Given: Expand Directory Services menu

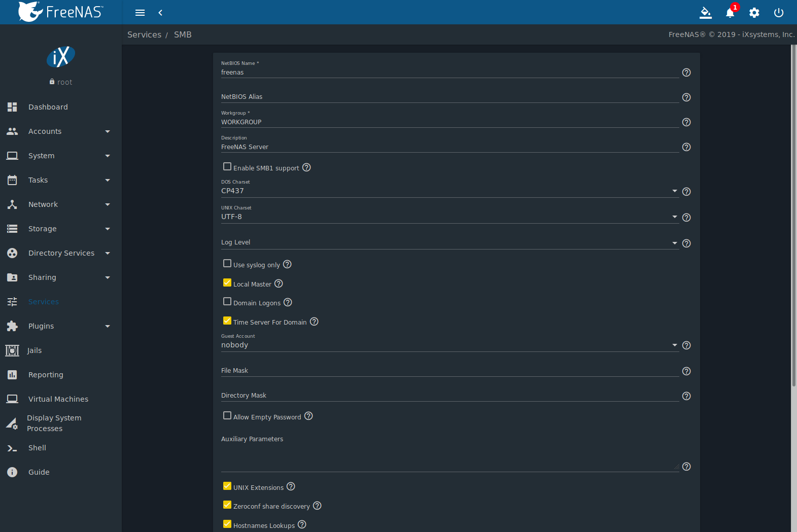Looking at the screenshot, I should pos(61,253).
